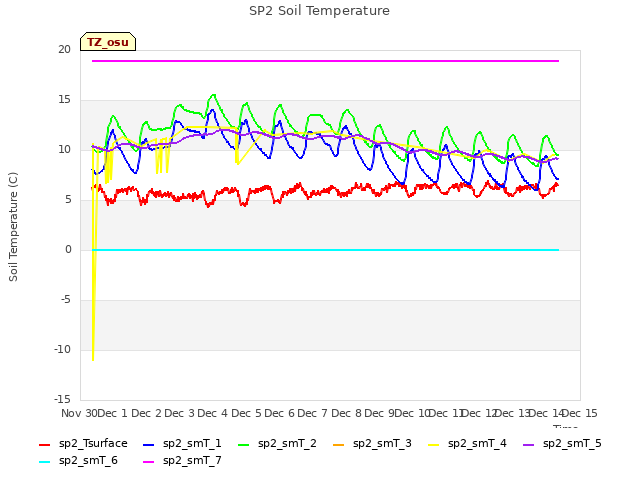Click the TZ_osu annotation label
Screen dimensions: 640x480
(x=108, y=42)
